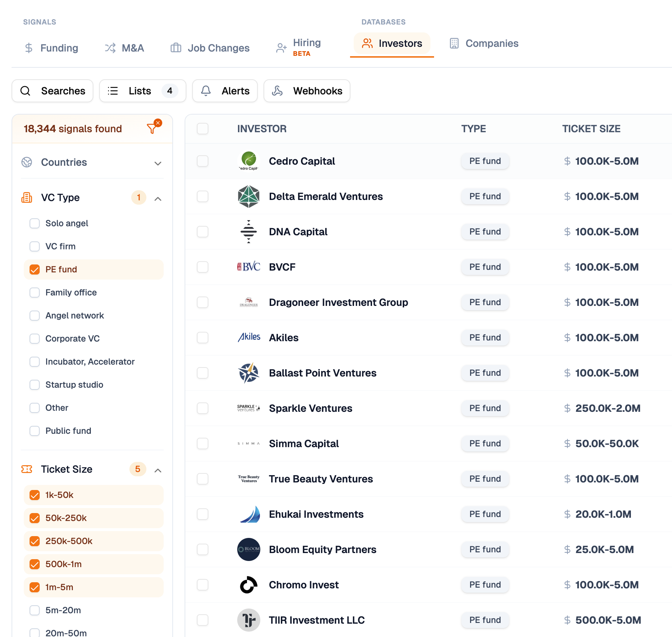Viewport: 672px width, 637px height.
Task: Click the Ticket Size ticket icon
Action: 27,469
